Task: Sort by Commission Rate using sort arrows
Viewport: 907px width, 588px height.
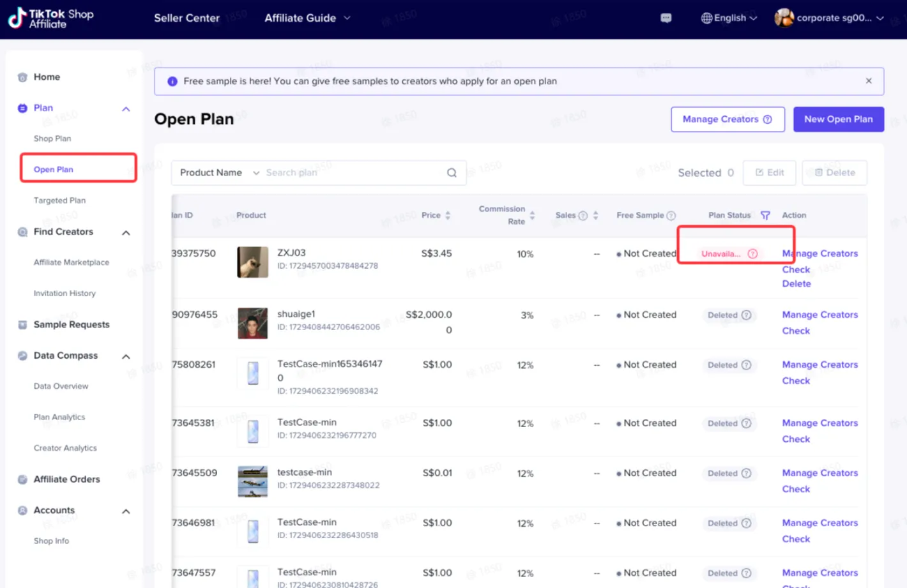Action: pyautogui.click(x=532, y=215)
